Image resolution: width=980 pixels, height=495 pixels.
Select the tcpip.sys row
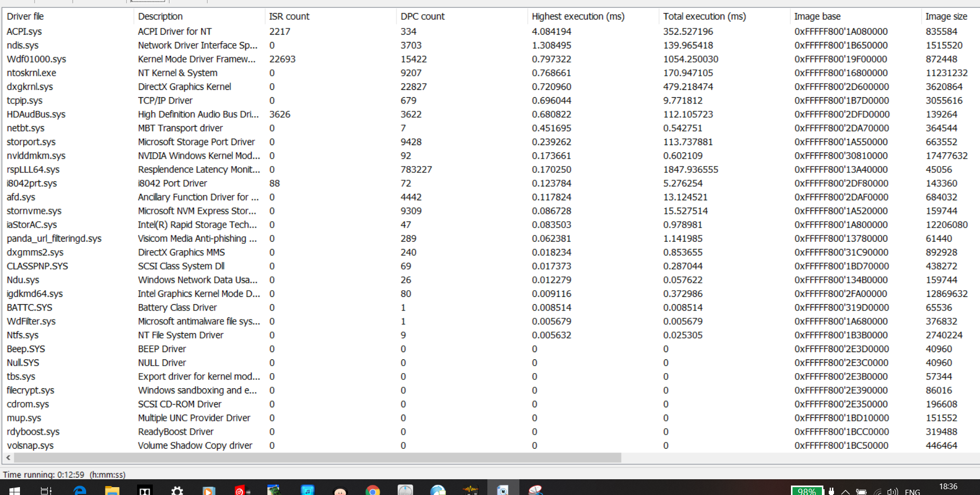(491, 100)
